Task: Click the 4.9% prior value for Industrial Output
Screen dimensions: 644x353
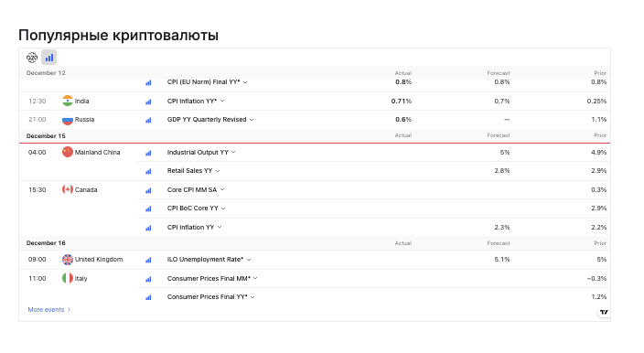Action: (599, 153)
